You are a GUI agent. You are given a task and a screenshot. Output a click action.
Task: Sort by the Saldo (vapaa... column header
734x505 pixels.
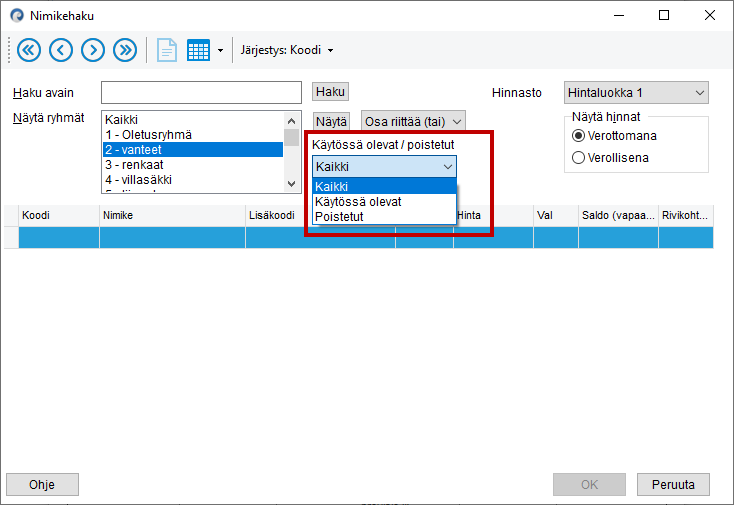tap(618, 215)
